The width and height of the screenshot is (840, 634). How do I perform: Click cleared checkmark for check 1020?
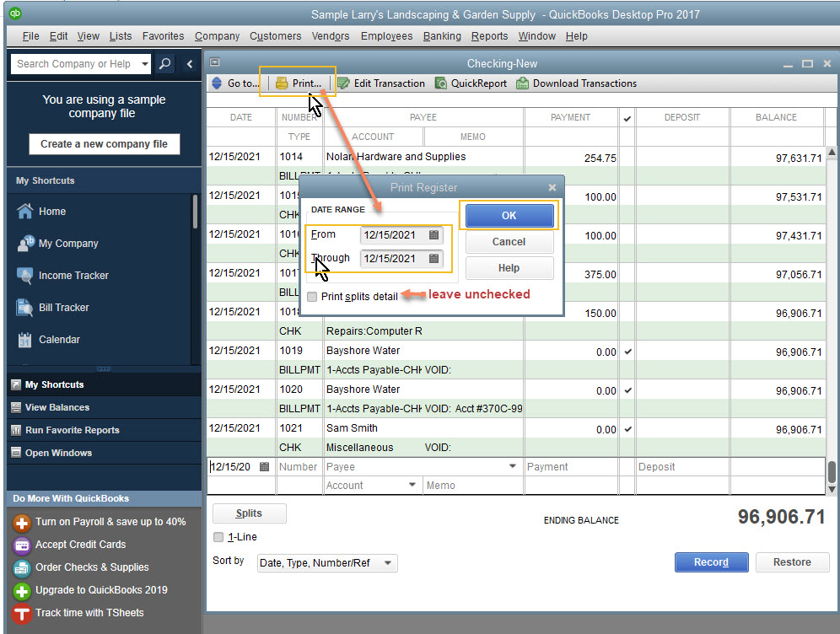click(x=627, y=390)
